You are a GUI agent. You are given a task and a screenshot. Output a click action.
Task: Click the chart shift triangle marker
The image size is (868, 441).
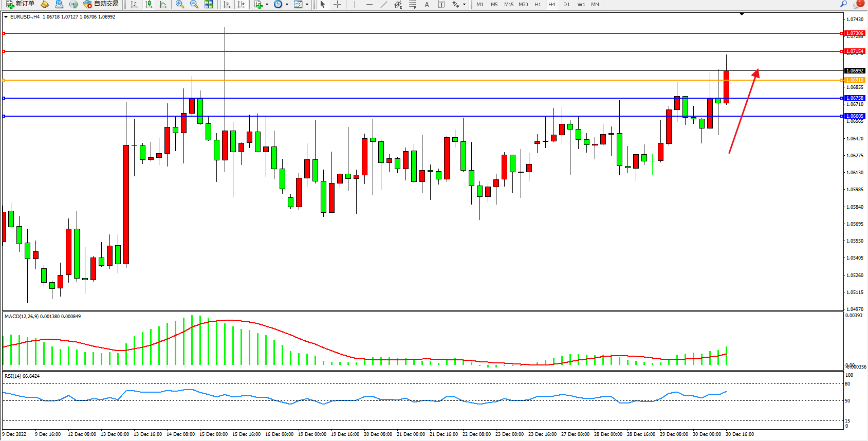pyautogui.click(x=742, y=14)
